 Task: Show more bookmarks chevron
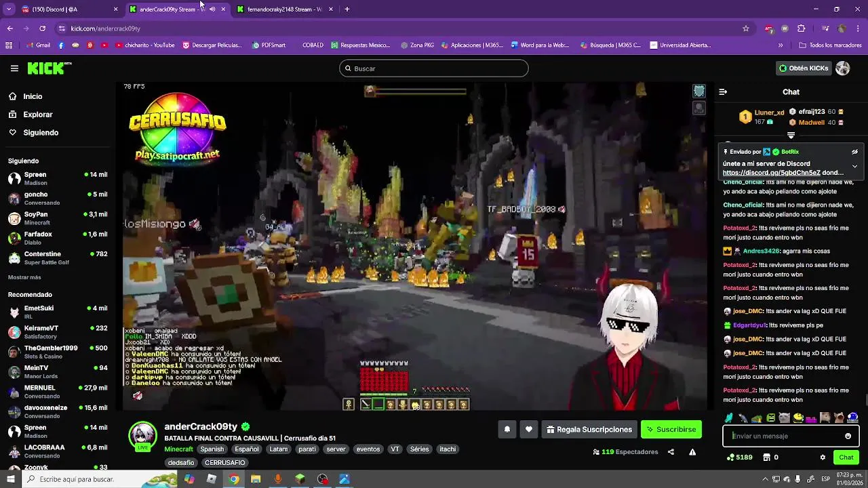(781, 45)
